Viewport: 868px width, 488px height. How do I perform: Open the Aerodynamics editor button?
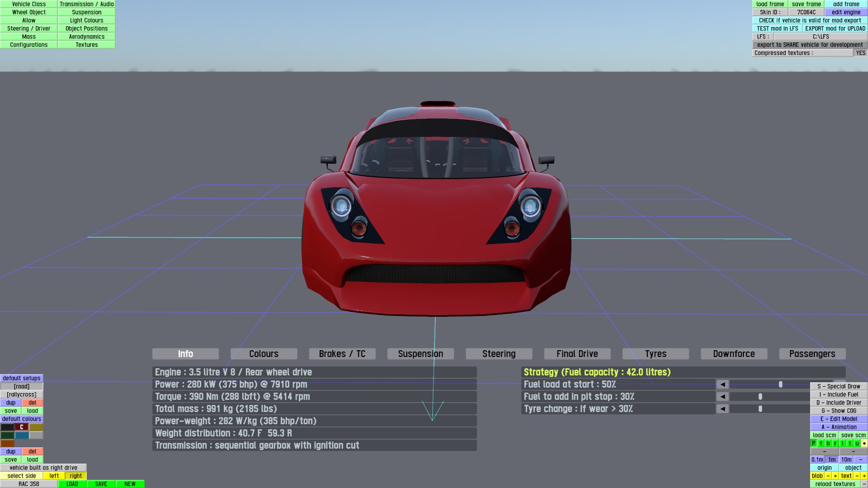click(86, 37)
